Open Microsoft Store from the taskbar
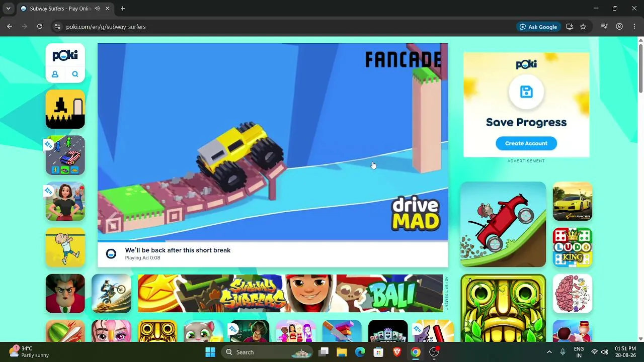The image size is (644, 362). [378, 352]
